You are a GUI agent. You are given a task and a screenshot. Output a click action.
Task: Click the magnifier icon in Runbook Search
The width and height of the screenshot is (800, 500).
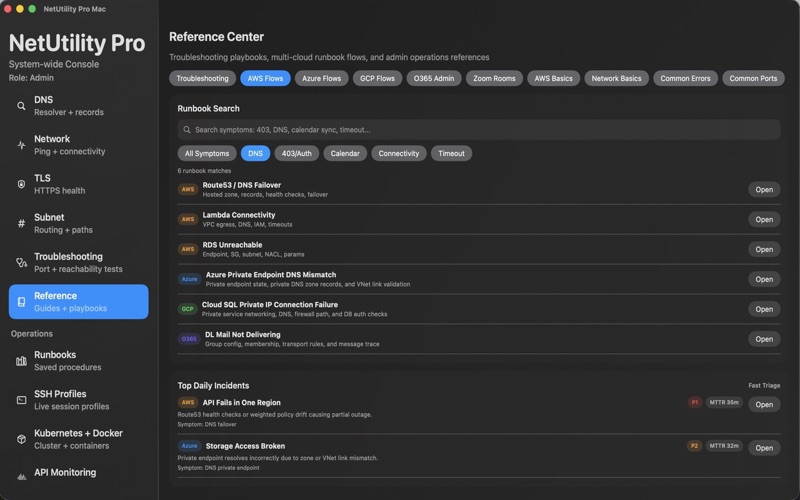[x=187, y=130]
